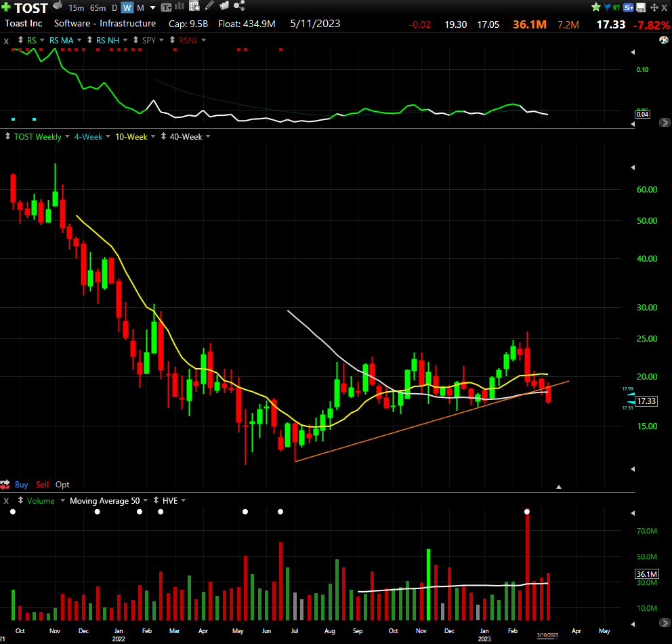Open the TOST Weekly dropdown
This screenshot has width=672, height=644.
click(67, 136)
